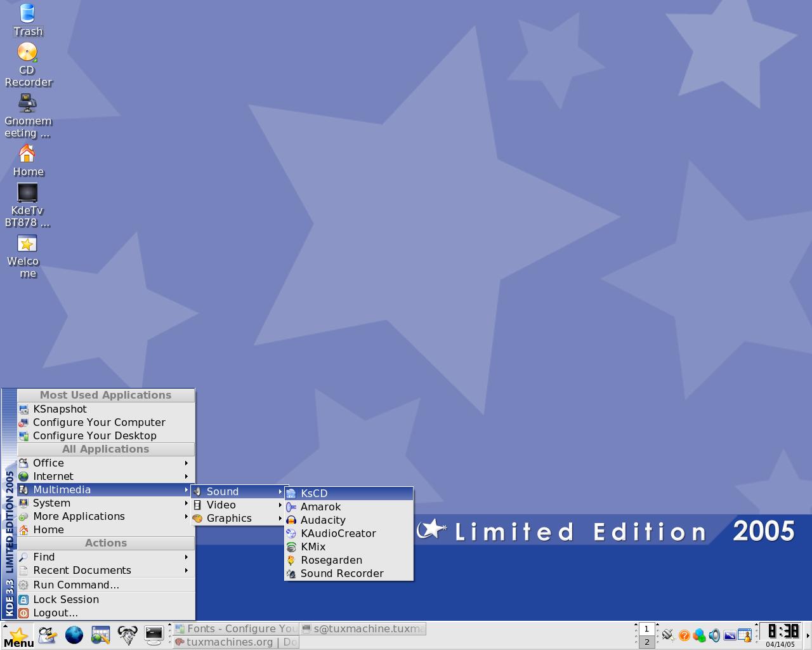Click the globe web browser panel icon

[74, 635]
